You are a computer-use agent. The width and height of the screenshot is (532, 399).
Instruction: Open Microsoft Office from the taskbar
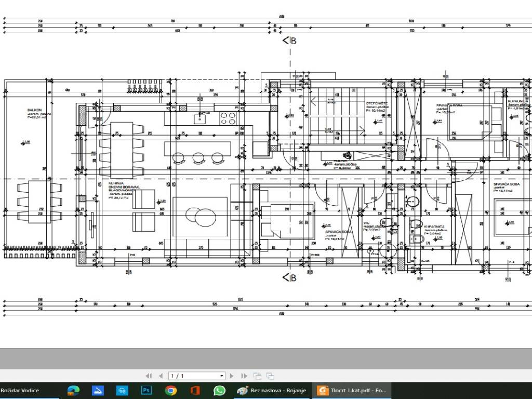(195, 390)
